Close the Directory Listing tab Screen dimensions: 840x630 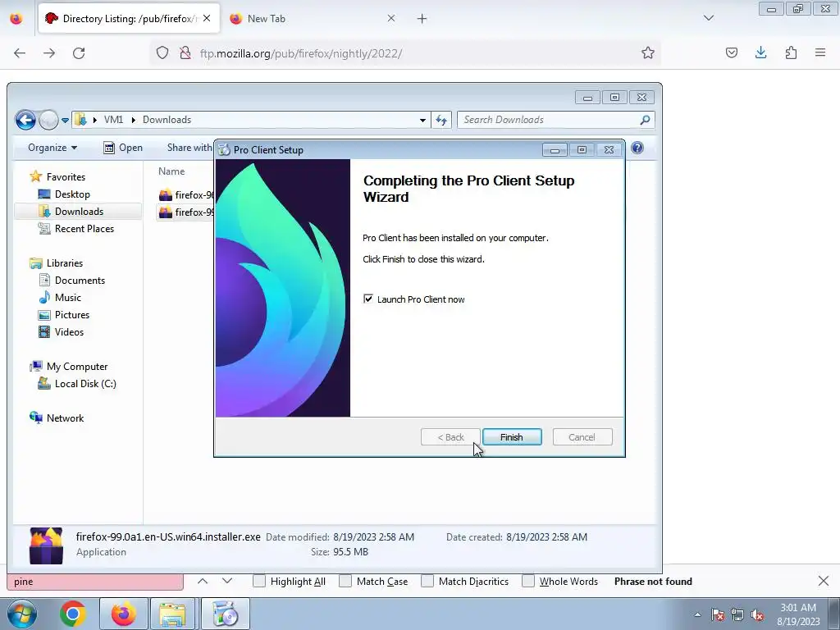click(207, 18)
